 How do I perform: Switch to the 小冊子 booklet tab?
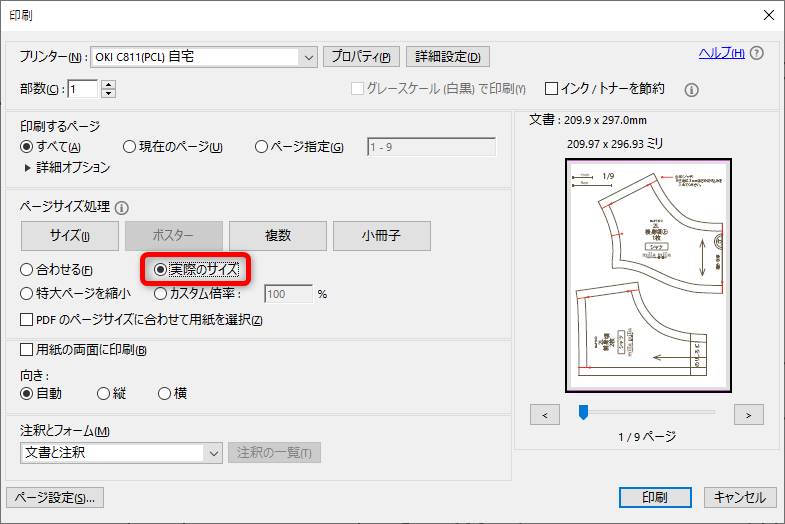click(x=381, y=236)
